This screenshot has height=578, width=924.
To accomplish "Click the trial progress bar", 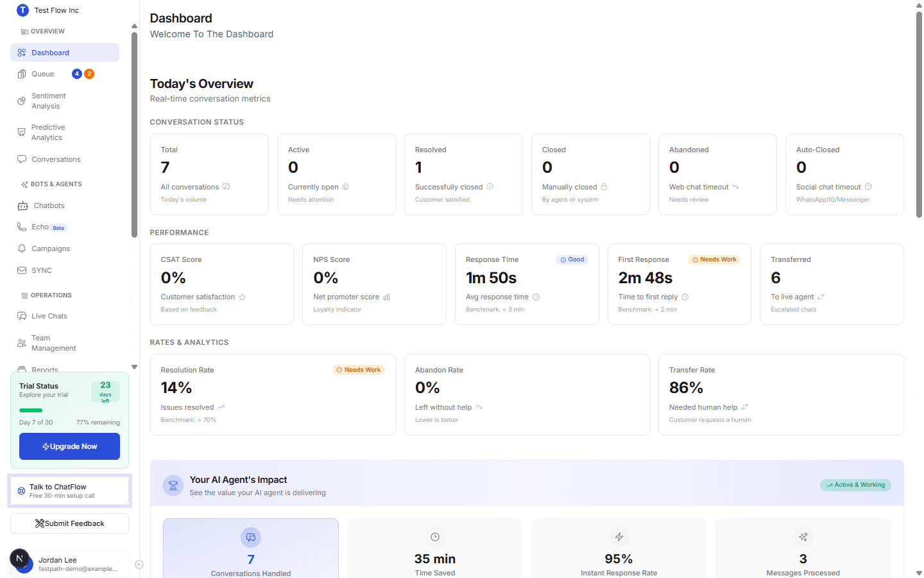I will pyautogui.click(x=69, y=410).
